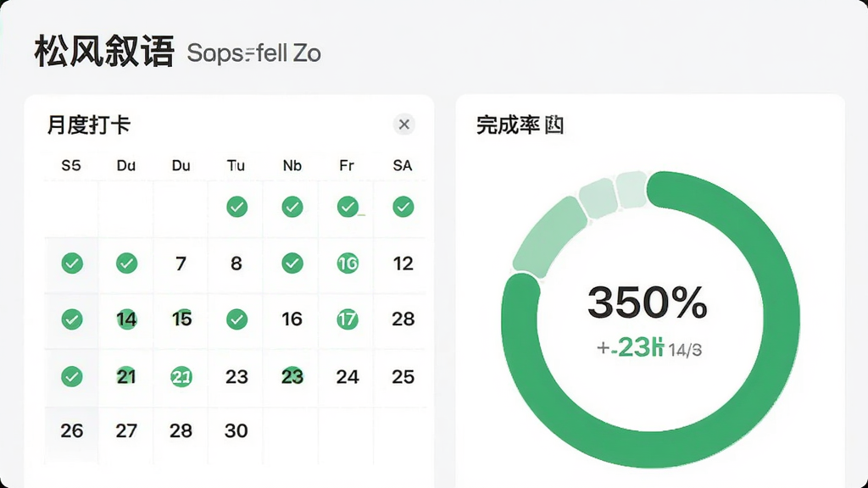The image size is (868, 488).
Task: Toggle the checkmark immediately left of date 14
Action: [x=72, y=319]
